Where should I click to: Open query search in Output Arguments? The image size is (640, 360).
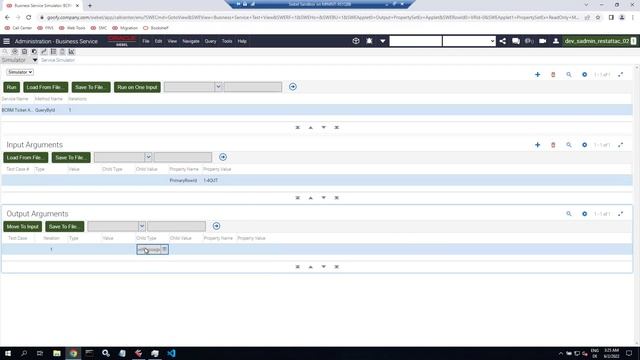(569, 214)
